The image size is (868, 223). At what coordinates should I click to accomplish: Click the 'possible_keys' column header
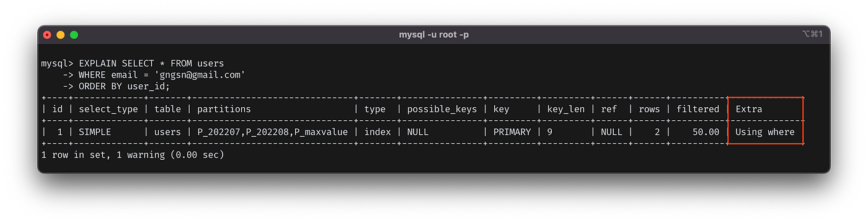point(442,109)
